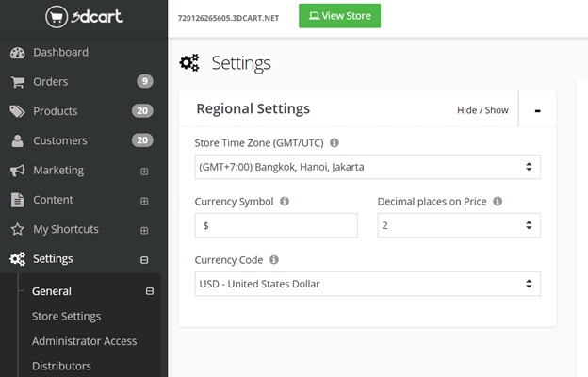Image resolution: width=588 pixels, height=377 pixels.
Task: Open Decimal places on Price dropdown
Action: 458,225
